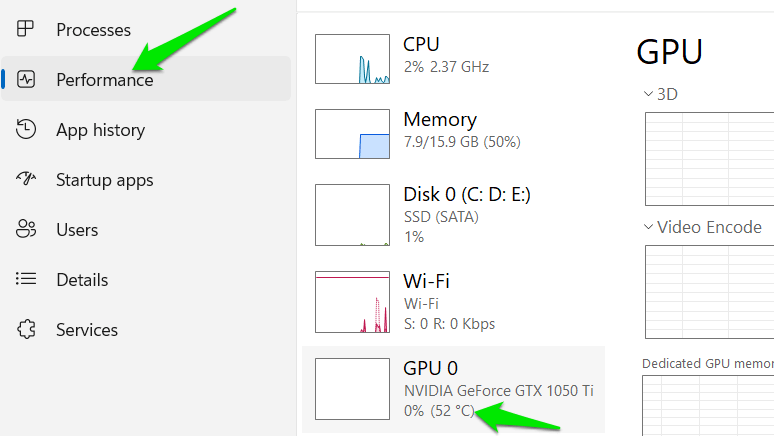Click the Wi-Fi resource label
Screen dimensions: 774x436
(x=426, y=281)
